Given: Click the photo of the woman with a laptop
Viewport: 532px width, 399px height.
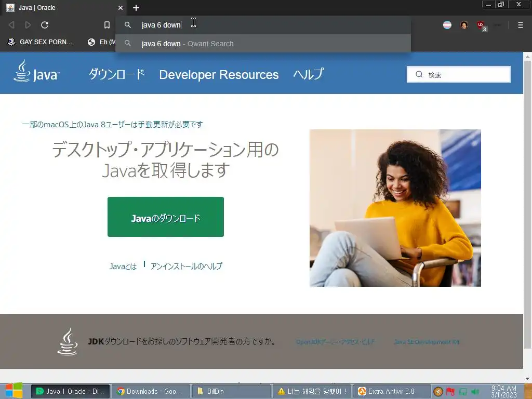Looking at the screenshot, I should point(395,208).
